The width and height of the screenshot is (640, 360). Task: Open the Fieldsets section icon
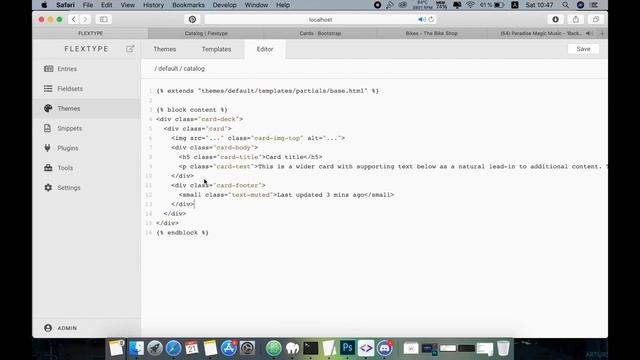tap(48, 89)
